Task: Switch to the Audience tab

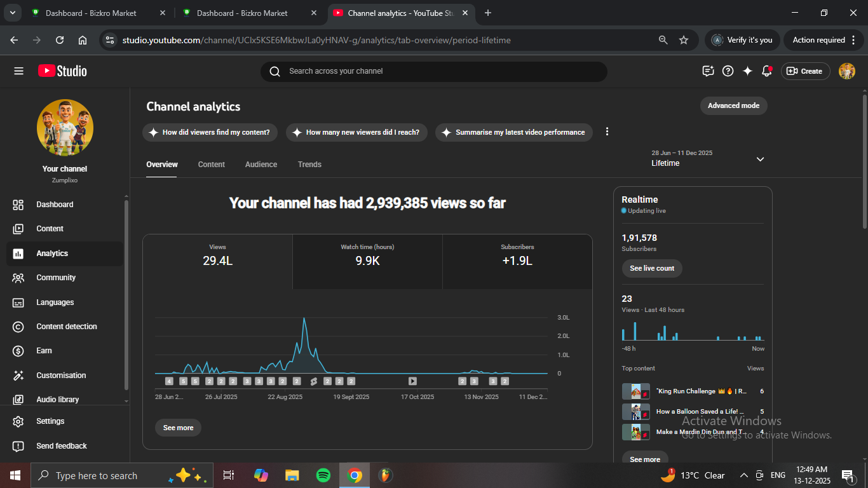Action: point(261,165)
